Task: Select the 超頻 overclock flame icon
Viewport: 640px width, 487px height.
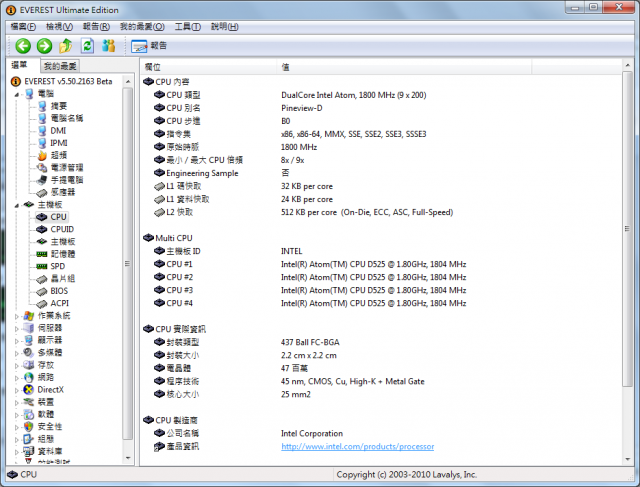Action: 42,155
